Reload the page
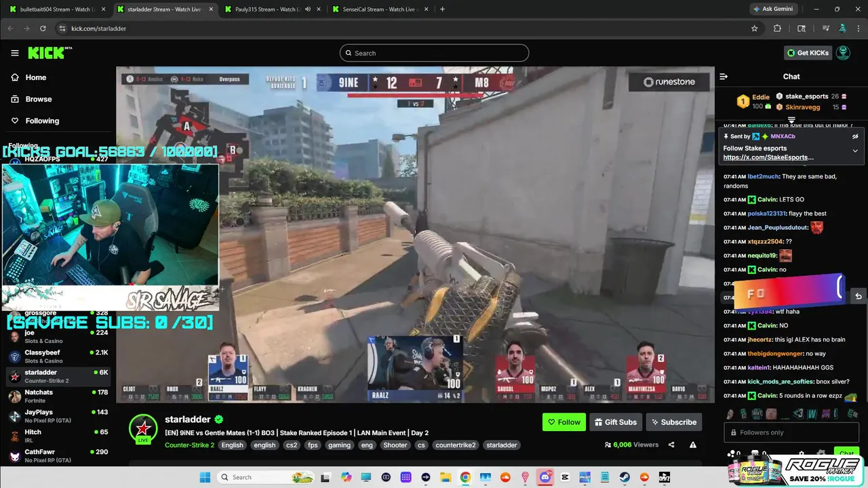 pyautogui.click(x=43, y=28)
